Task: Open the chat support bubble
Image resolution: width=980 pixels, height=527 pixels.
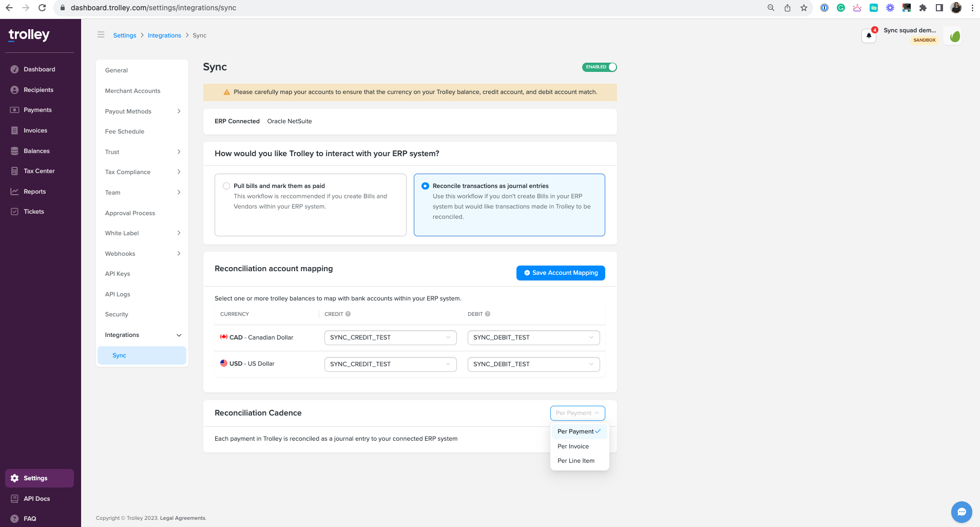Action: click(961, 512)
